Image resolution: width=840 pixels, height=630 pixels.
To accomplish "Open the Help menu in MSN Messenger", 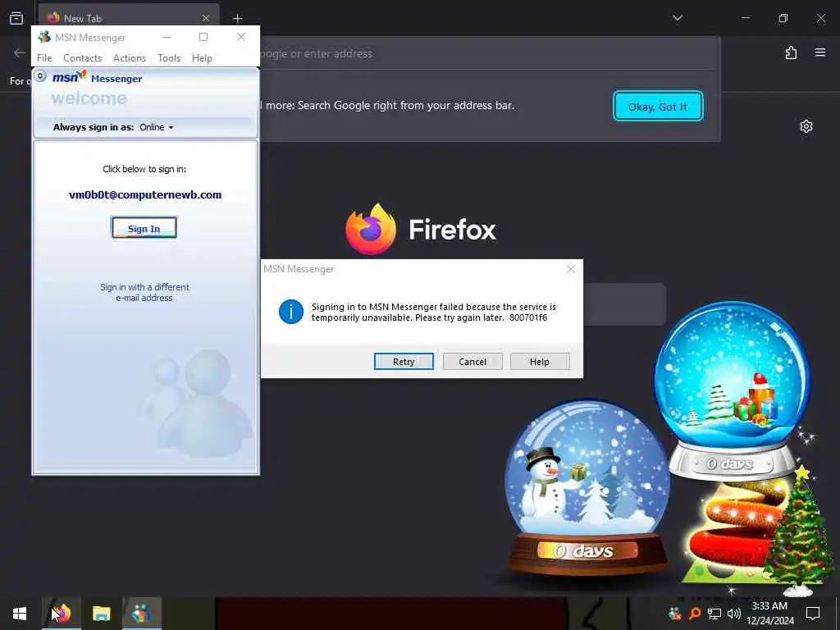I will 202,58.
